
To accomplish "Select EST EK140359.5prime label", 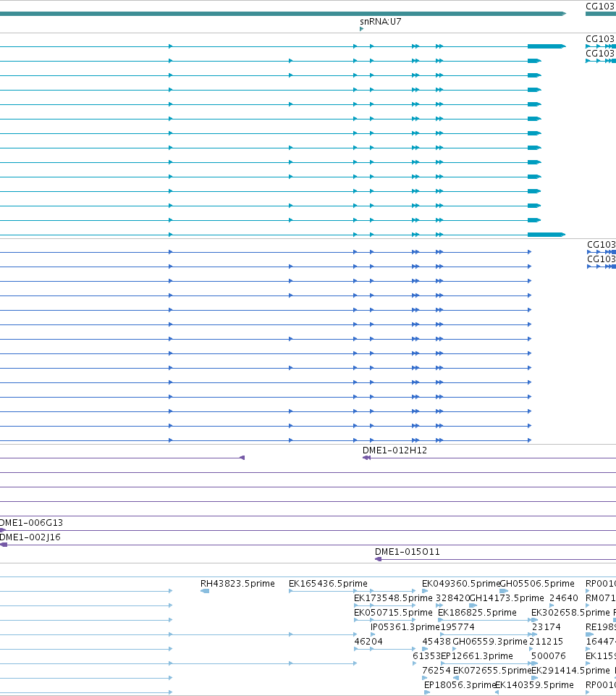I will pyautogui.click(x=534, y=685).
